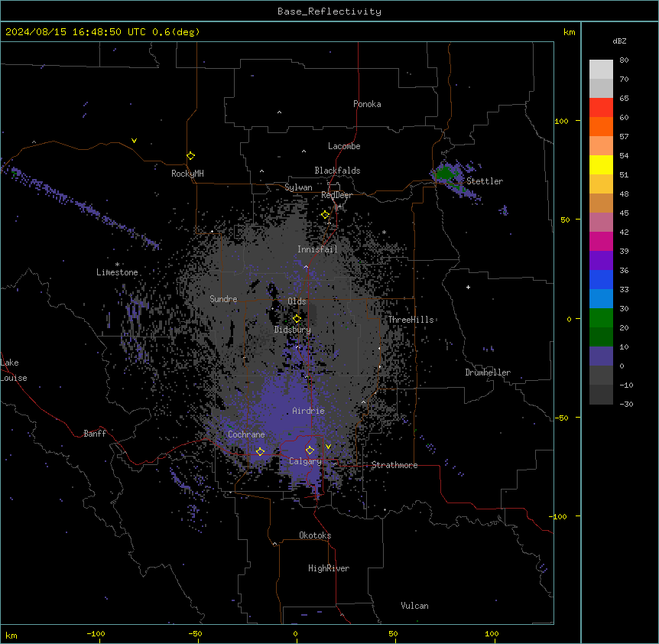Screen dimensions: 659x644
Task: Click the Strathmore label
Action: [x=394, y=465]
